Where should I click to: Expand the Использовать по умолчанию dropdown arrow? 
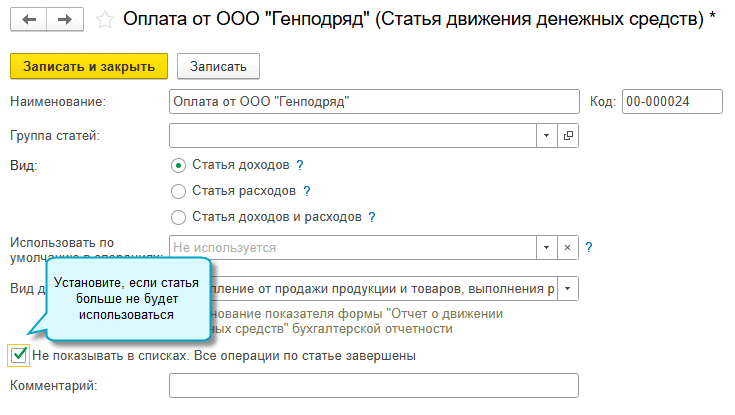[x=547, y=247]
